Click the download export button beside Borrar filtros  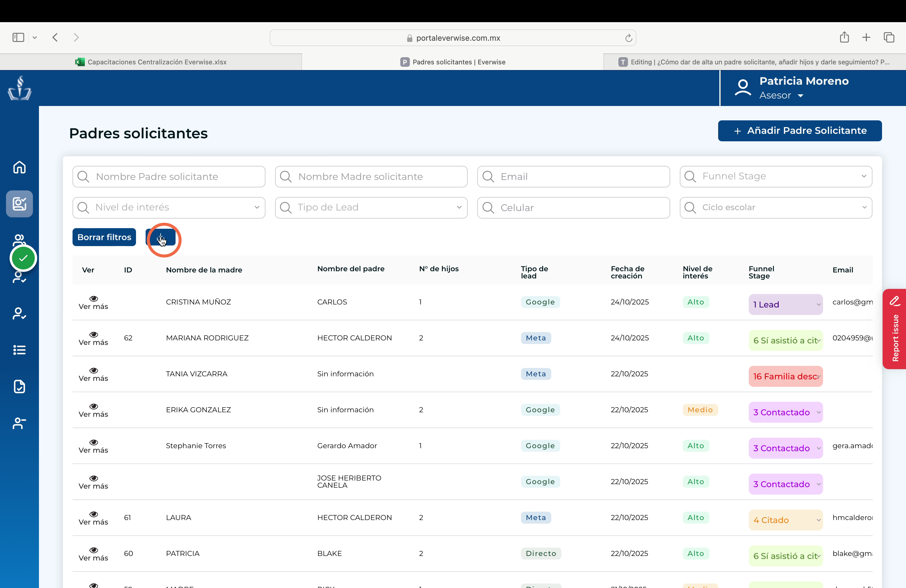pyautogui.click(x=161, y=237)
